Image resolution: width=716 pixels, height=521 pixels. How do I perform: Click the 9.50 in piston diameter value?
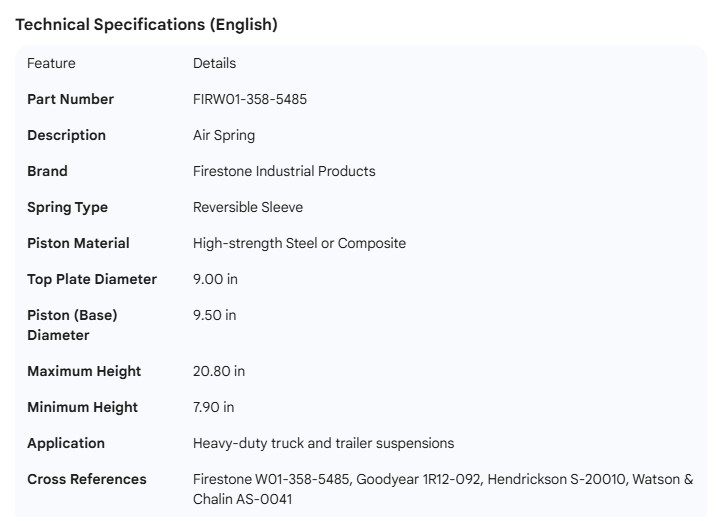tap(214, 315)
